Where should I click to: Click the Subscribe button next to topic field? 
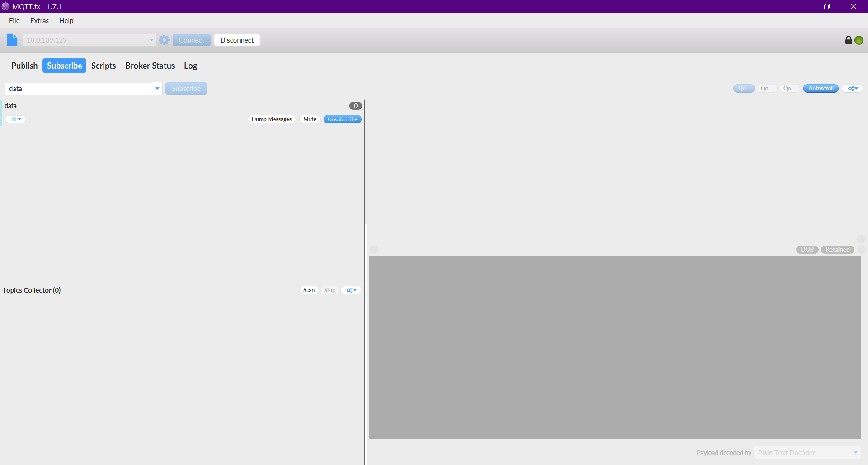[x=186, y=88]
